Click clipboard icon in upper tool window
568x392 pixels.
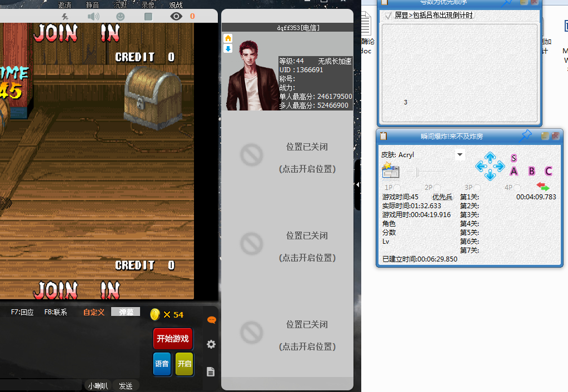385,2
